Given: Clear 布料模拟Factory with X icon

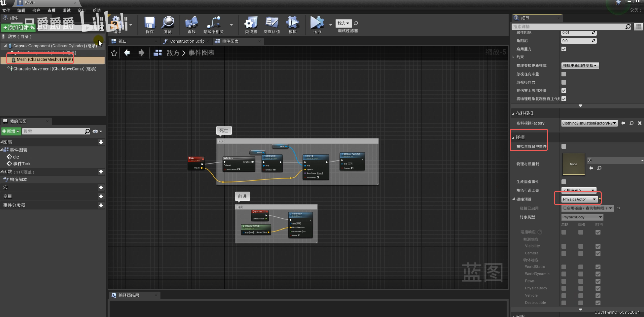Looking at the screenshot, I should coord(640,123).
